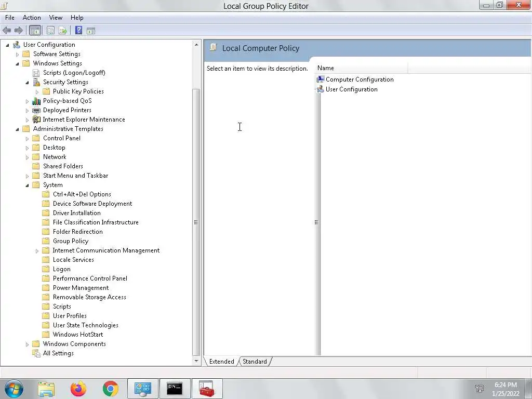
Task: Open the Help toolbar icon
Action: 79,31
